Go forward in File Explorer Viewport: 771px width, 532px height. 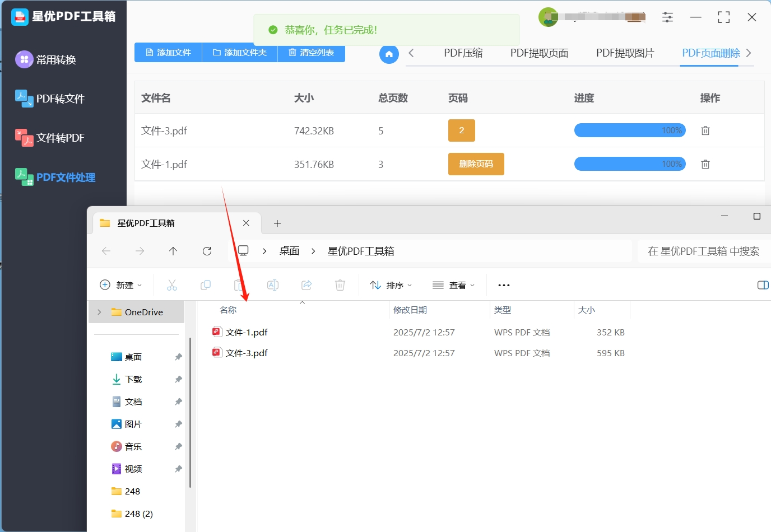click(x=140, y=251)
